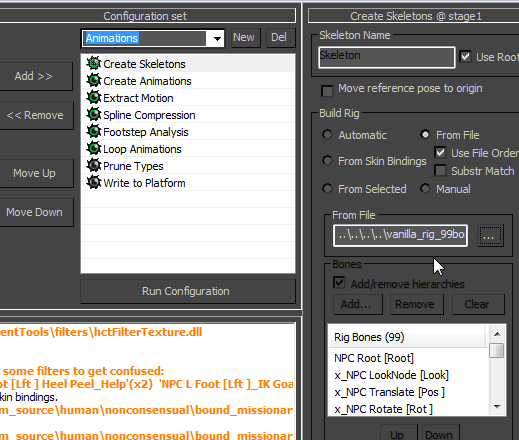Select Automatic build rig option

[327, 134]
